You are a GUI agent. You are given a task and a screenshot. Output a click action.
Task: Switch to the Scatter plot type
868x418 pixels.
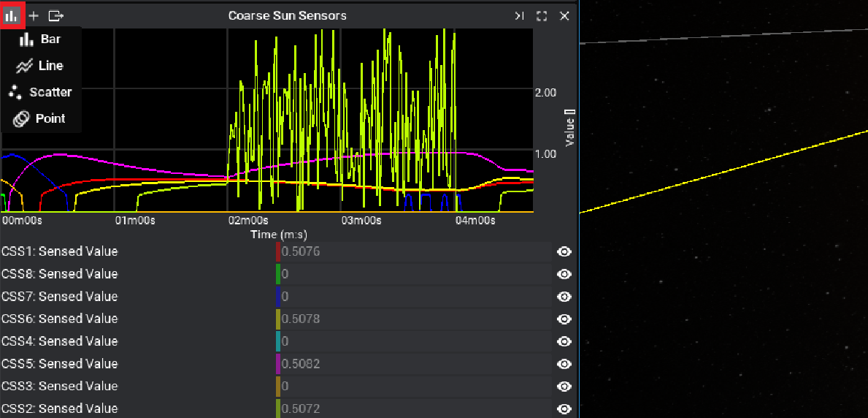(41, 92)
